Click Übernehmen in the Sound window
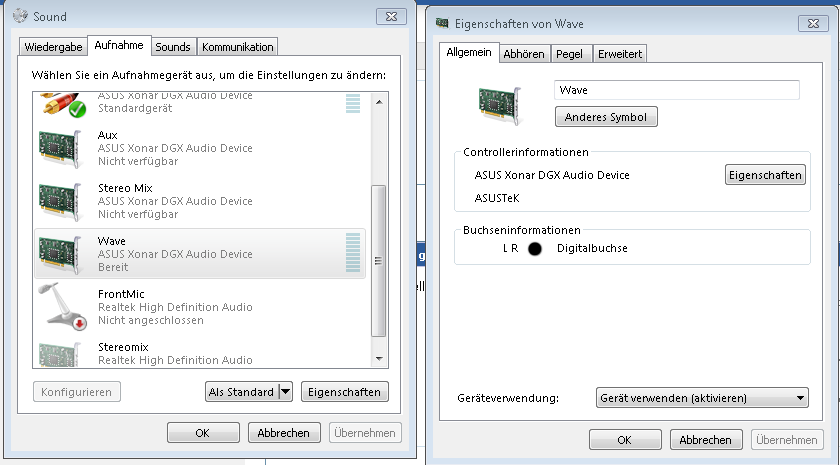Viewport: 840px width, 465px height. 365,433
